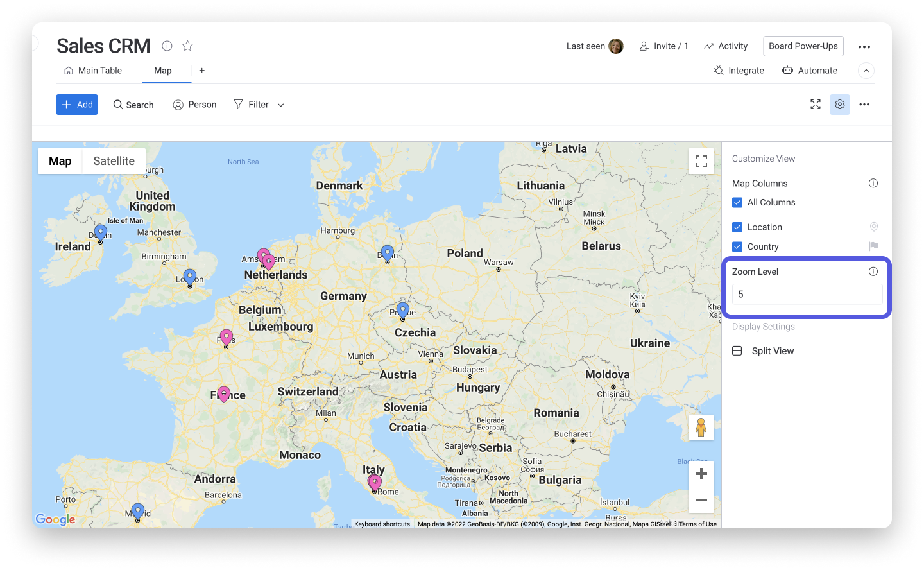924x570 pixels.
Task: Click the flag icon next to Country
Action: coord(873,246)
